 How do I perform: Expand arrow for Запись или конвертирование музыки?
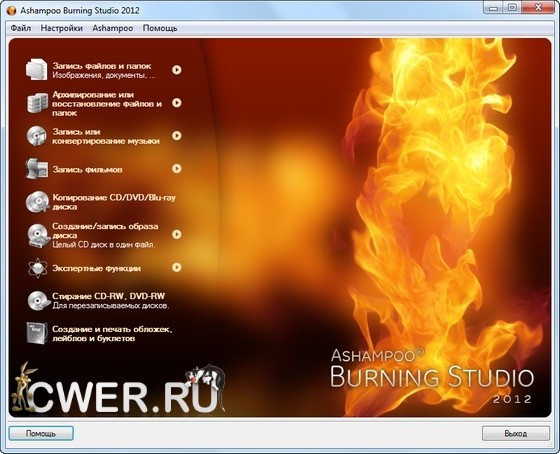tap(177, 136)
